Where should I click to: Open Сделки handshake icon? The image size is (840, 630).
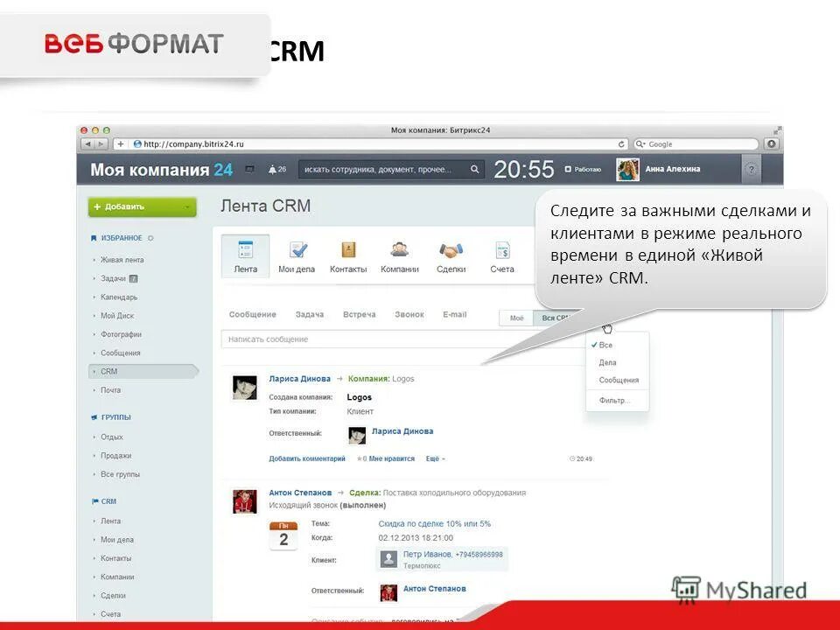(451, 250)
